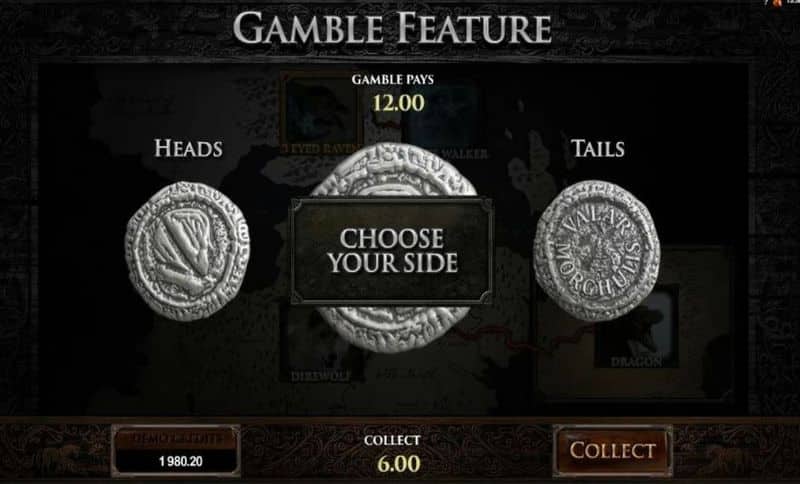Click the dimmed Dragon symbol thumbnail

(636, 326)
